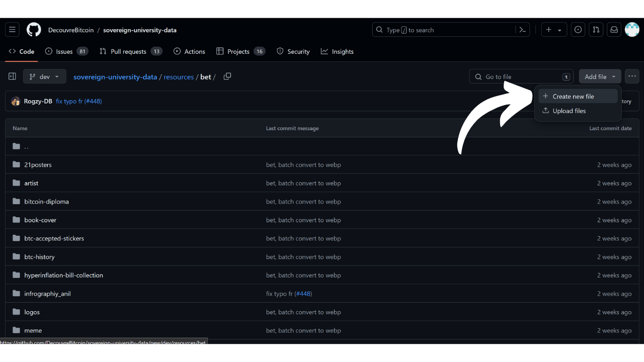Open the pull requests header icon
Image resolution: width=644 pixels, height=362 pixels.
596,30
